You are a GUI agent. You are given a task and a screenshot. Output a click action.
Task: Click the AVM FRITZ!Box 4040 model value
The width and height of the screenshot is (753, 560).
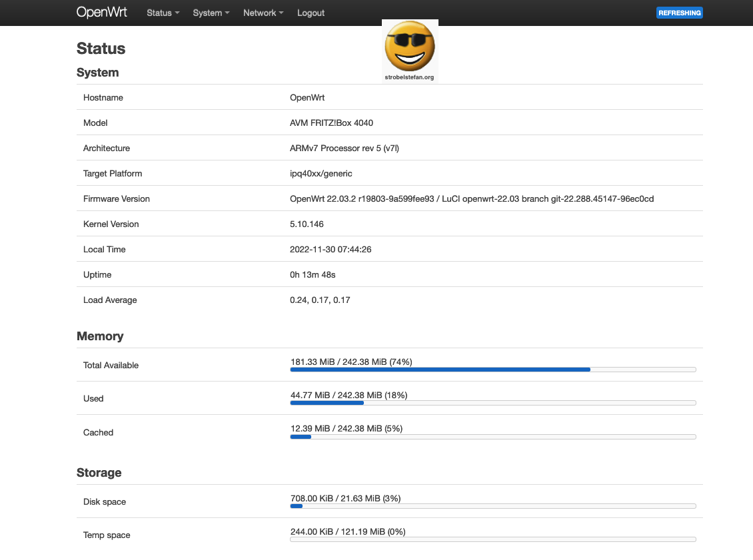point(336,123)
